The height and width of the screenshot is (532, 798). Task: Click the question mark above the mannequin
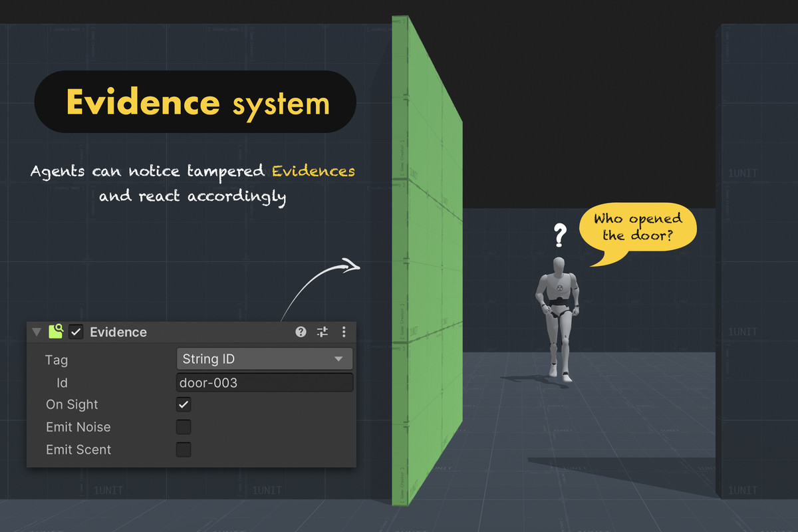(x=560, y=235)
